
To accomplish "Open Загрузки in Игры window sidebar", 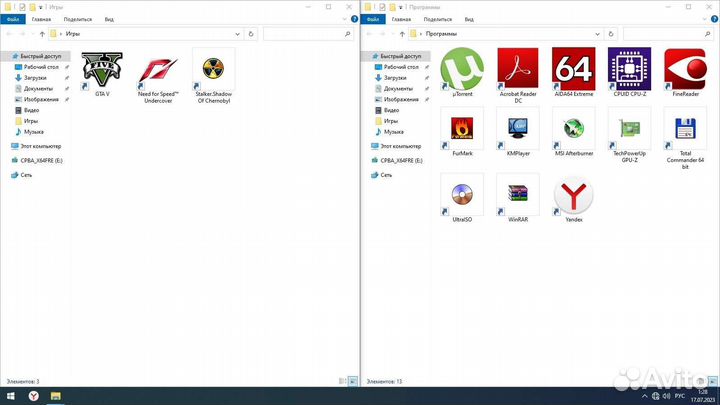I will [x=35, y=78].
